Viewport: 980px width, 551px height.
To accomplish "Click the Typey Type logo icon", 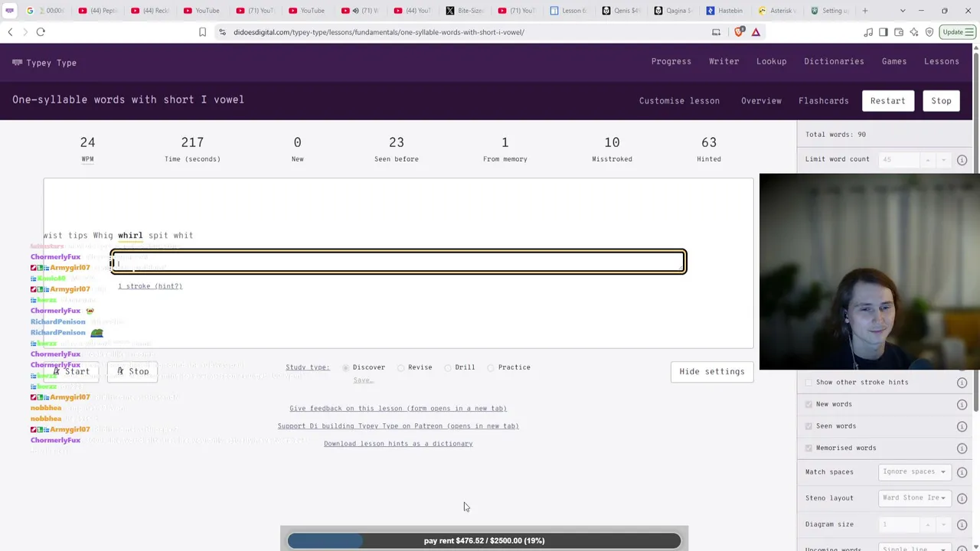I will 17,63.
